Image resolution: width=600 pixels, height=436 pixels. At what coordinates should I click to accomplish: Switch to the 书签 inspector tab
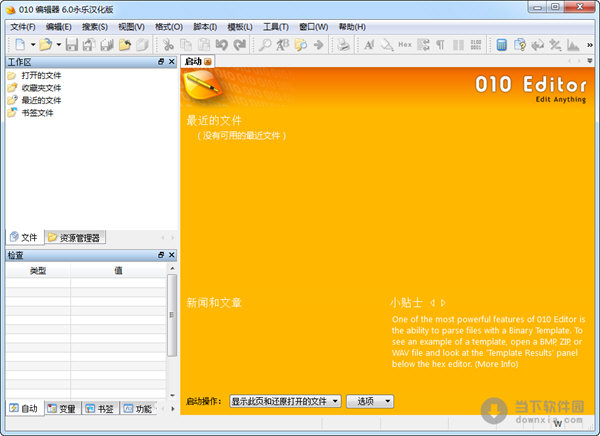coord(101,409)
